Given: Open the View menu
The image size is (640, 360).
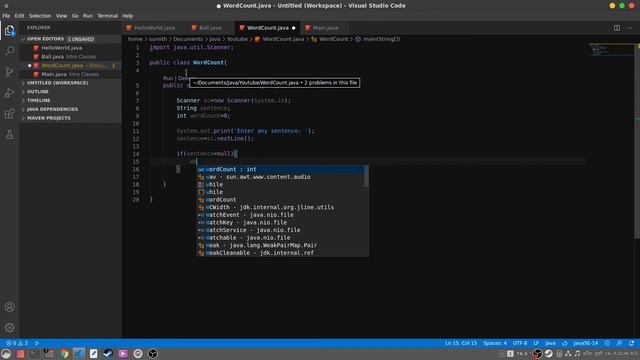Looking at the screenshot, I should (x=61, y=16).
